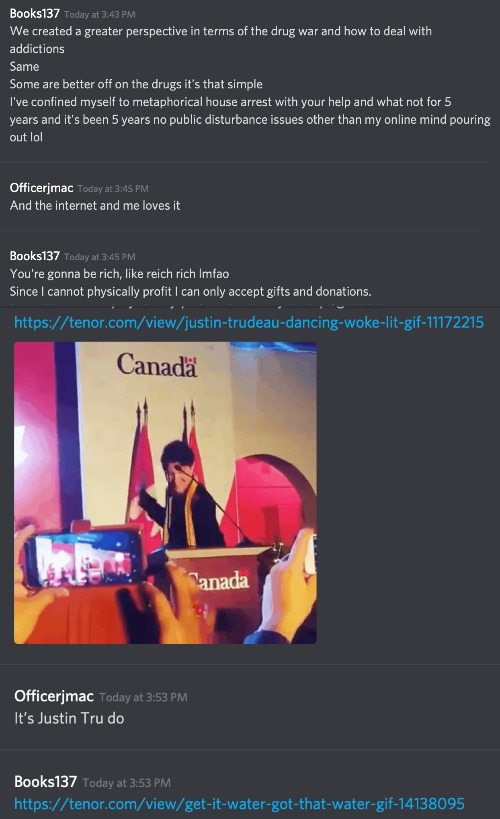Open the Justin Trudeau dancing tenor link
500x819 pixels.
point(249,322)
